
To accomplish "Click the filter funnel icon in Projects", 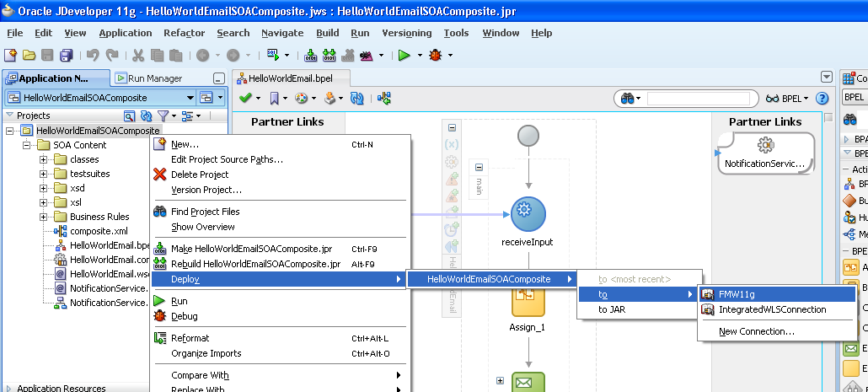I will click(x=163, y=115).
